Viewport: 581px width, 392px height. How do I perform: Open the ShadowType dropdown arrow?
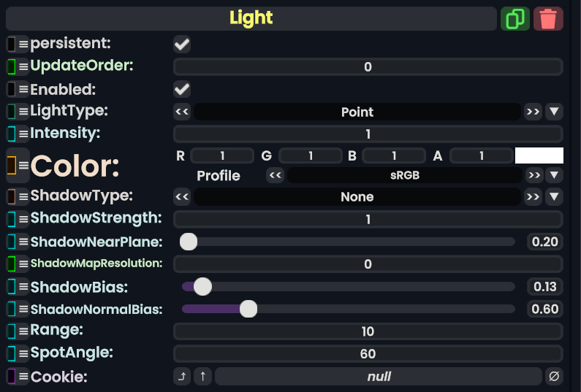click(x=555, y=196)
